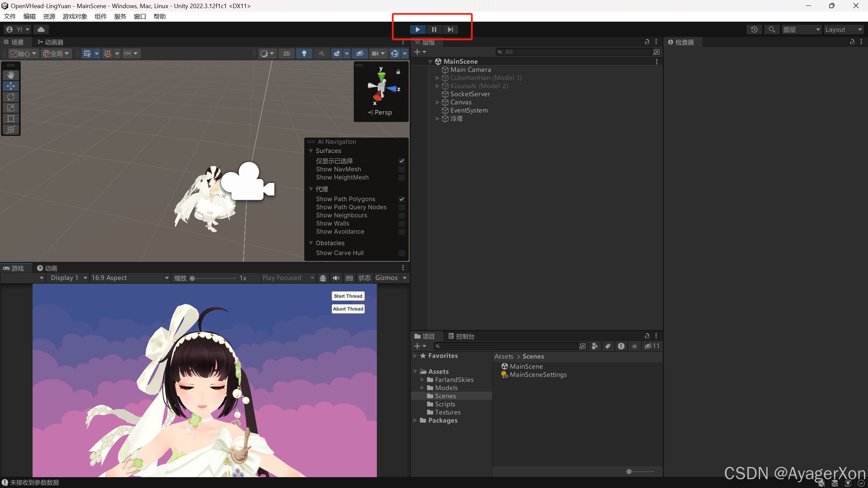Select the Rotate tool
Image resolution: width=868 pixels, height=488 pixels.
click(x=11, y=97)
